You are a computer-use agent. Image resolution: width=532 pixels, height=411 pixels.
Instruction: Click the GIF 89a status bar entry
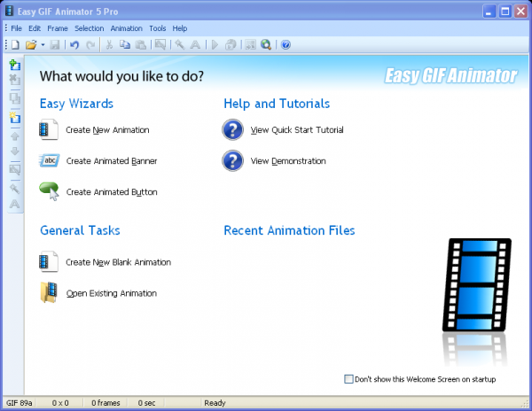click(19, 403)
